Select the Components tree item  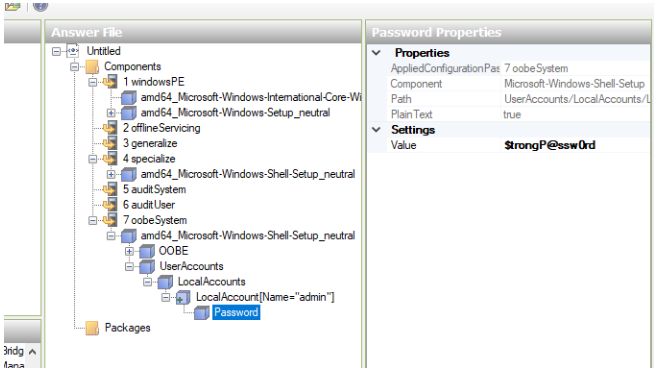pos(132,67)
